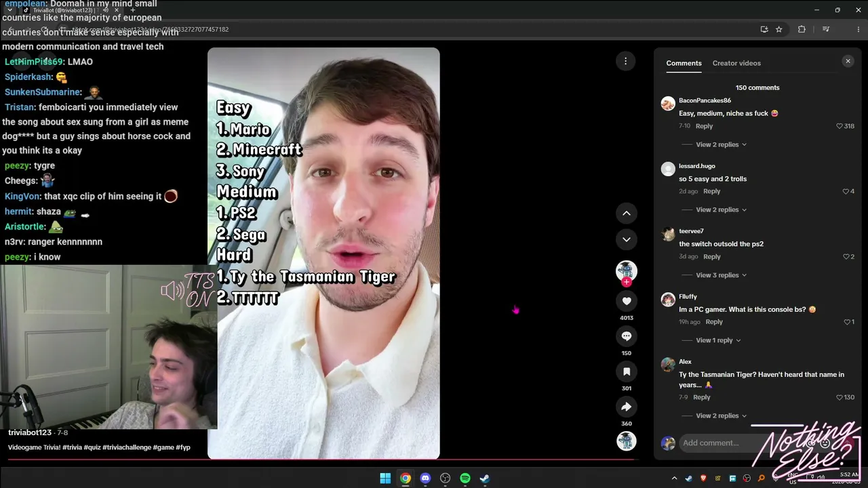Open Flluffy's profile name
The height and width of the screenshot is (488, 868).
click(x=688, y=296)
